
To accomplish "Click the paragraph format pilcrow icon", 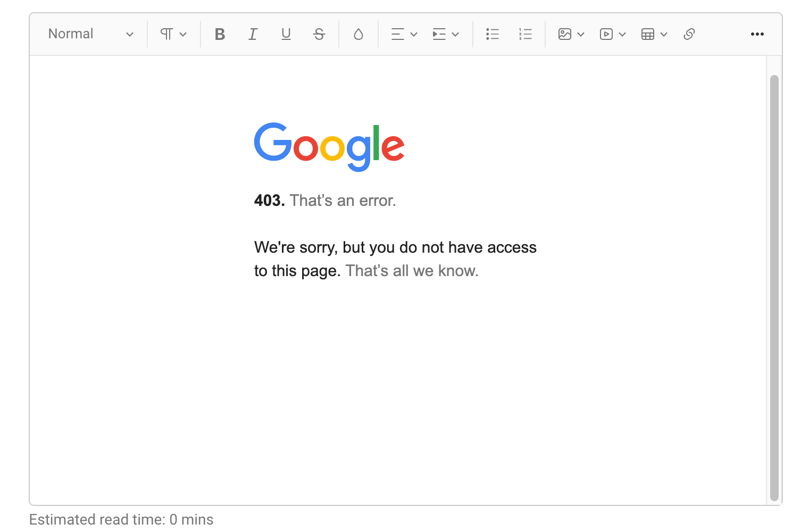I will coord(166,34).
